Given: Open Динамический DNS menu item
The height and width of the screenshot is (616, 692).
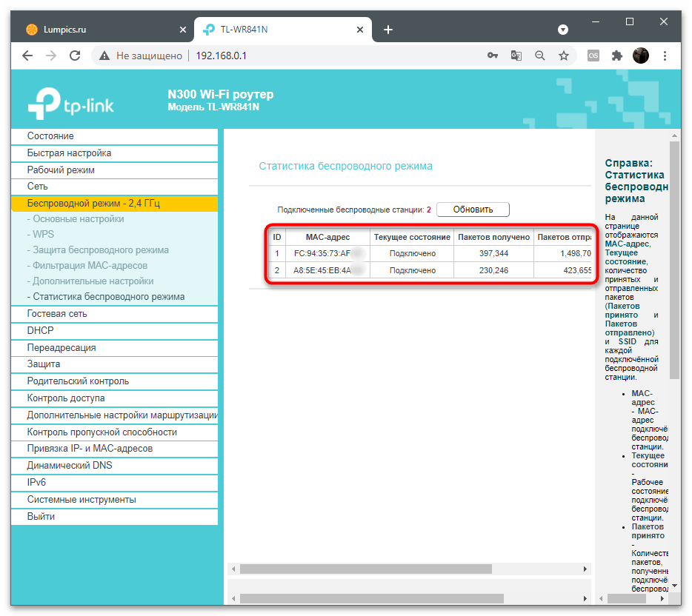Looking at the screenshot, I should pos(114,465).
